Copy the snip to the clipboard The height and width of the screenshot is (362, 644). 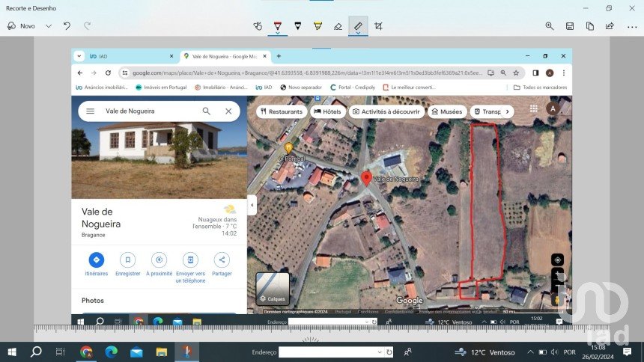(590, 26)
